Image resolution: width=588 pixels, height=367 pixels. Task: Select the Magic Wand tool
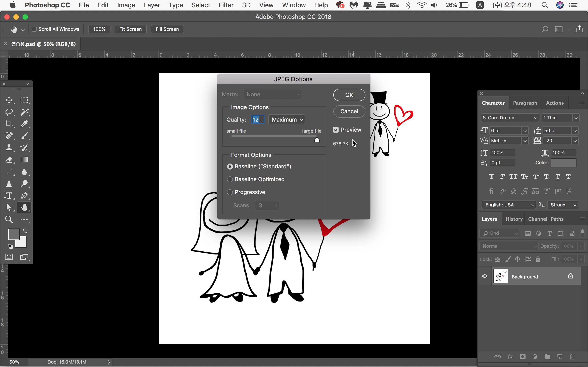tap(24, 112)
